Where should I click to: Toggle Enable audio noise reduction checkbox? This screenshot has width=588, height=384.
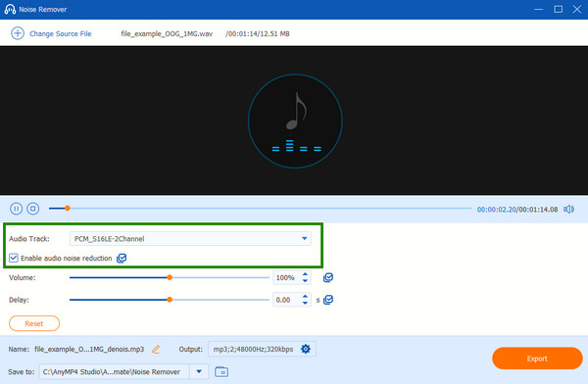(x=14, y=258)
